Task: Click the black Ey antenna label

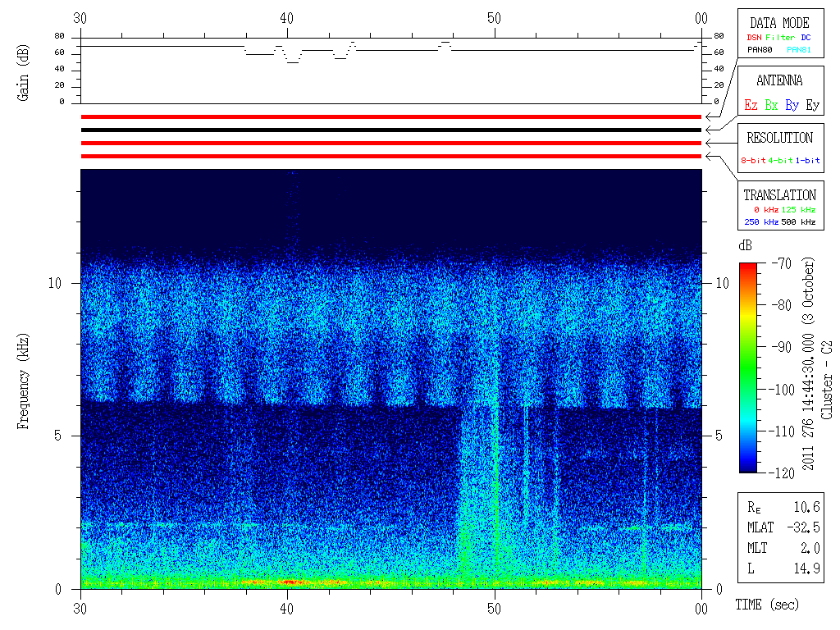Action: 813,105
